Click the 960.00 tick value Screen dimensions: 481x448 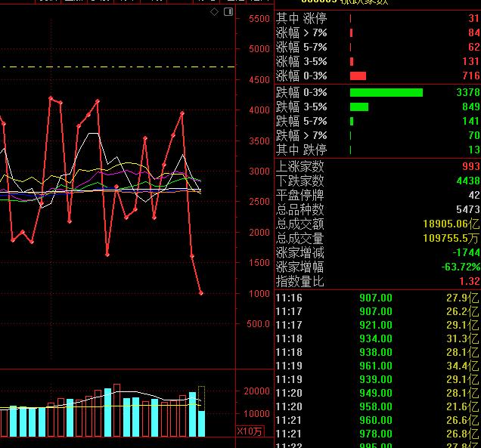(376, 420)
